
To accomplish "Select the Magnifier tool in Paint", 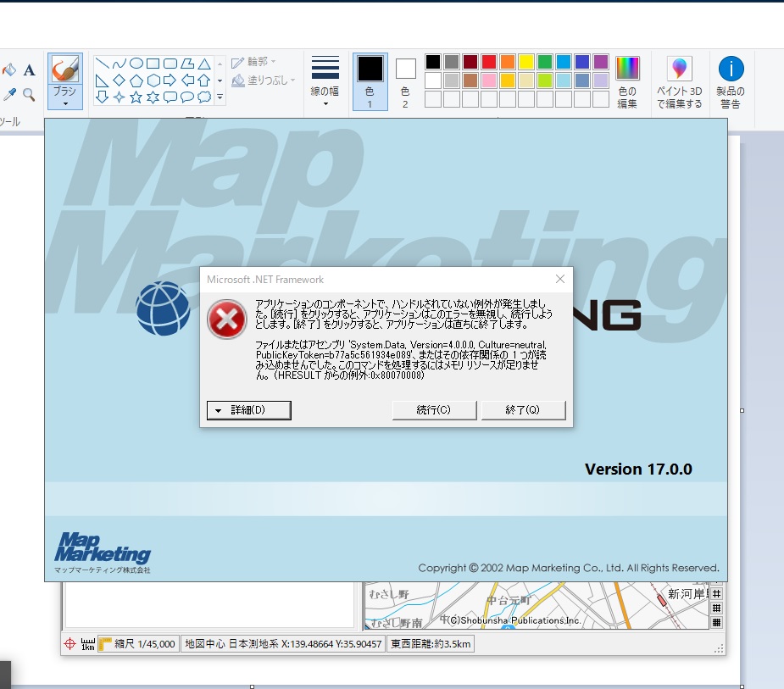I will [29, 94].
